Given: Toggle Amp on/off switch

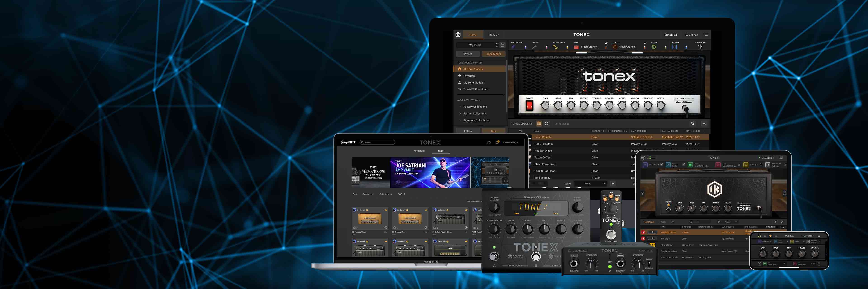Looking at the screenshot, I should pyautogui.click(x=606, y=47).
